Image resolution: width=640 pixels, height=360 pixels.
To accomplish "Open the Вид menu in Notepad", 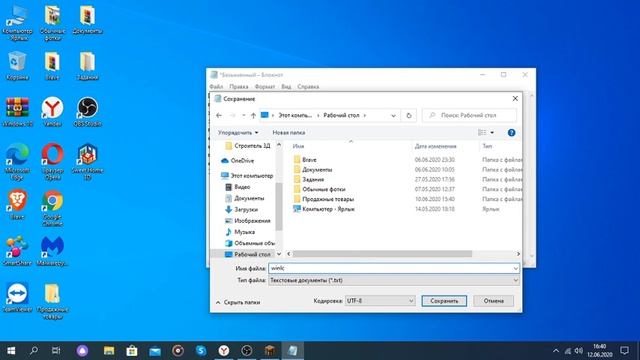I will (286, 87).
